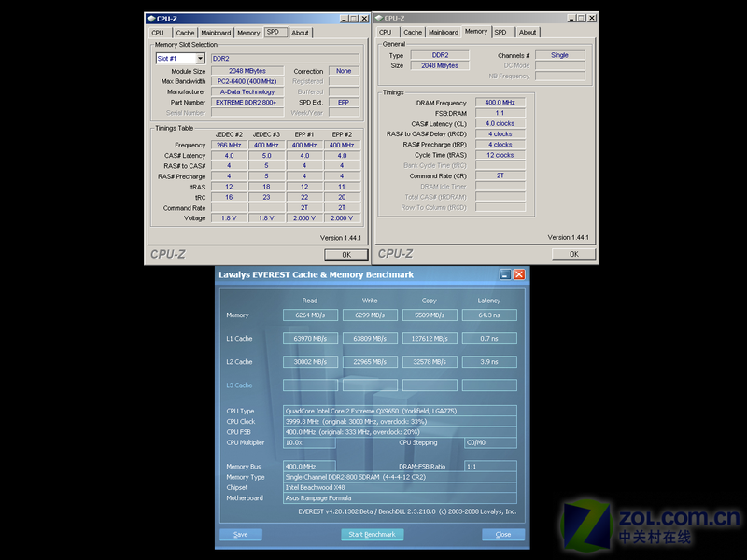This screenshot has width=747, height=560.
Task: Click CPU Stepping value C0/M0
Action: click(490, 442)
